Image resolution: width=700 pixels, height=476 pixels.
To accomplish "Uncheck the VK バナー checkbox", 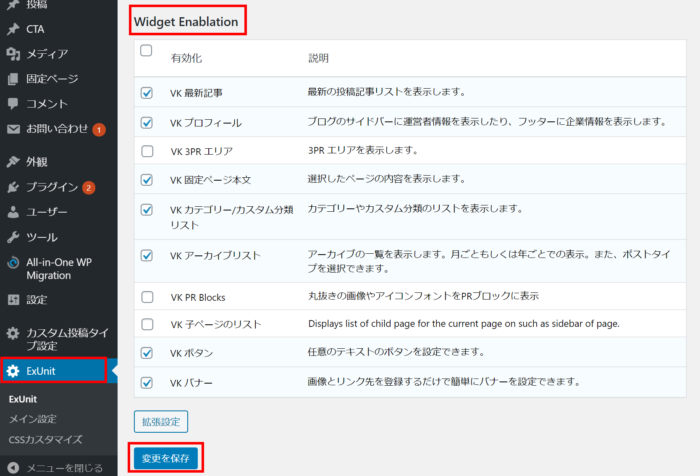I will coord(146,383).
